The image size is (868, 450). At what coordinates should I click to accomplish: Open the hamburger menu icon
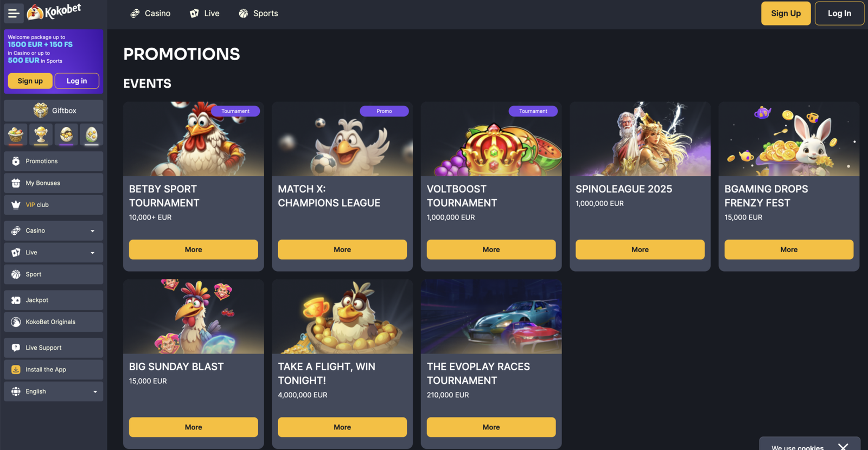[14, 13]
